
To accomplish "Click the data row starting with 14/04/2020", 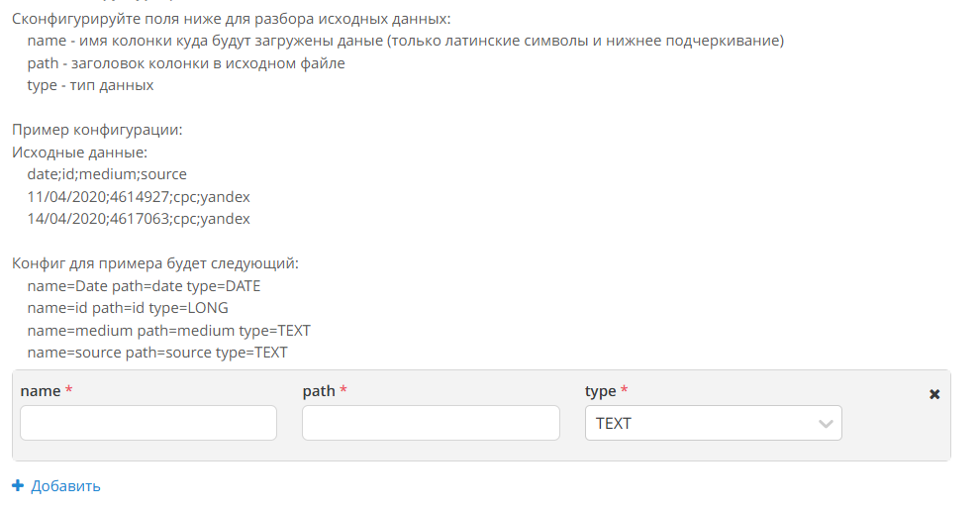I will point(139,218).
